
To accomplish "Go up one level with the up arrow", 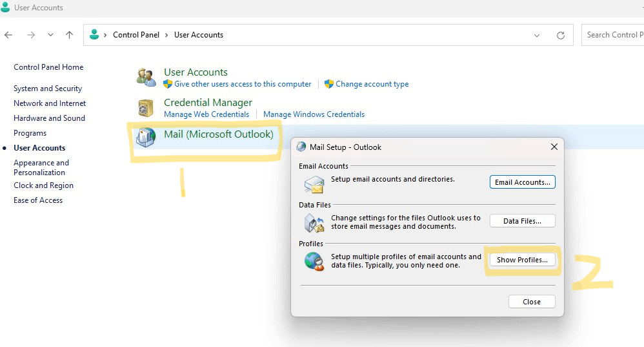I will [70, 35].
